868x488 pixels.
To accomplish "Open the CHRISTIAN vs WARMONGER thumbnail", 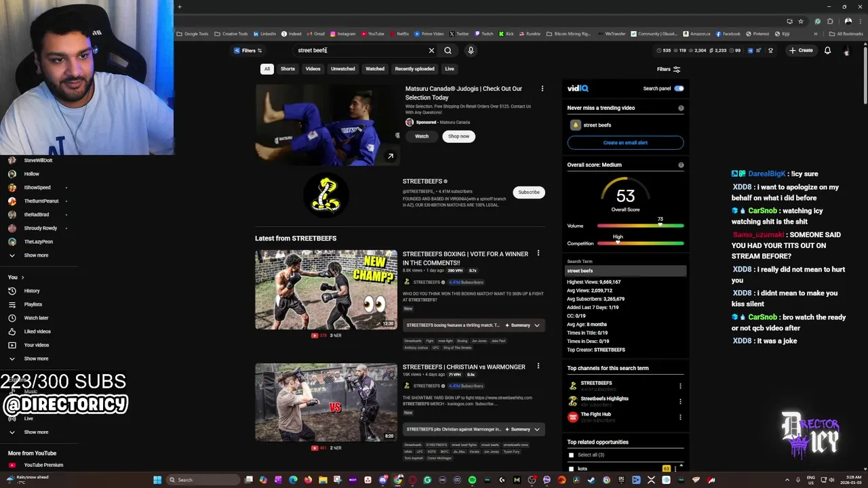I will point(326,402).
